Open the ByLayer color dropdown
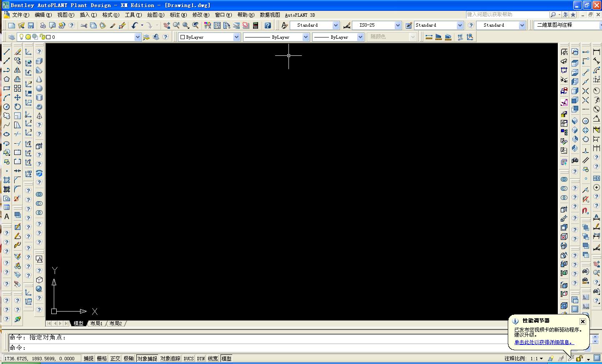Screen dimensions: 602x364 click(236, 37)
